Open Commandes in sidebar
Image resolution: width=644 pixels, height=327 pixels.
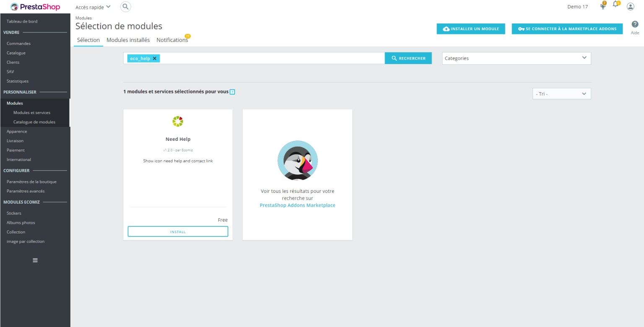point(18,44)
